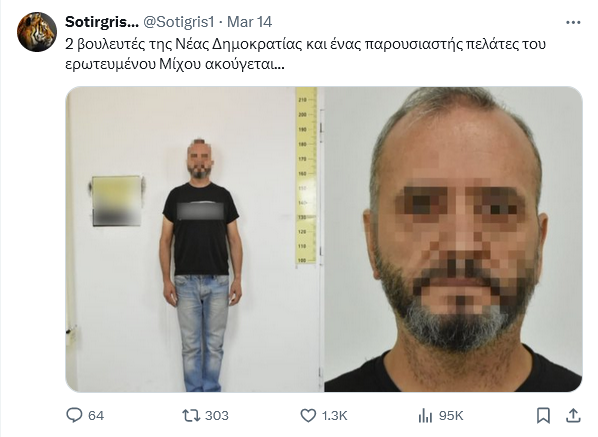This screenshot has width=598, height=437.
Task: Click the 303 retweets count
Action: tap(217, 415)
